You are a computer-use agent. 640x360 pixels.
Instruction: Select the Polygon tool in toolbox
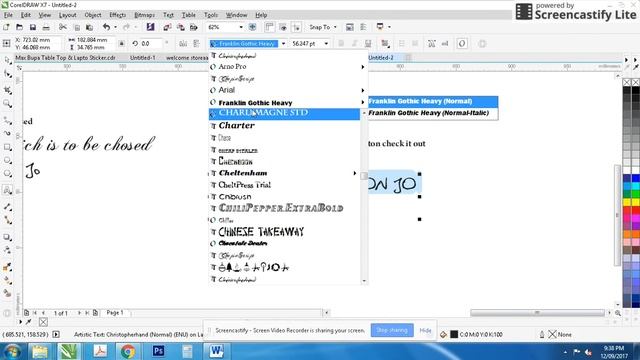pos(7,173)
